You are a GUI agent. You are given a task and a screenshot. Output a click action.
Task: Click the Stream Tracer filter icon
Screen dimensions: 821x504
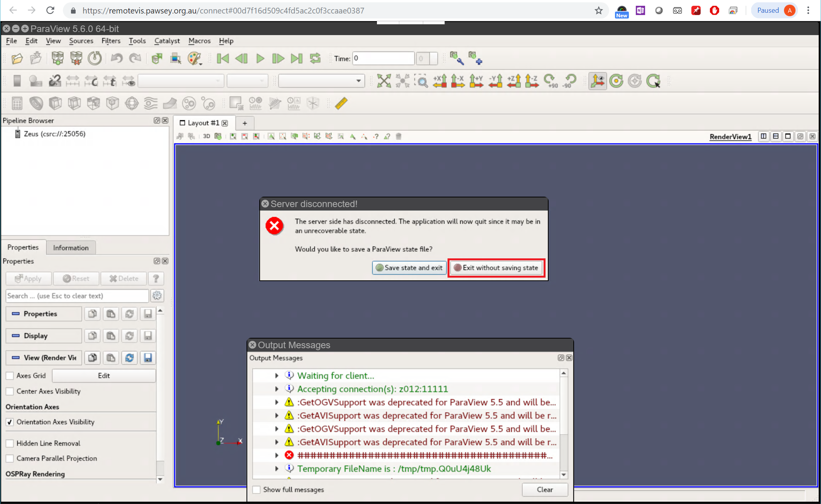150,103
